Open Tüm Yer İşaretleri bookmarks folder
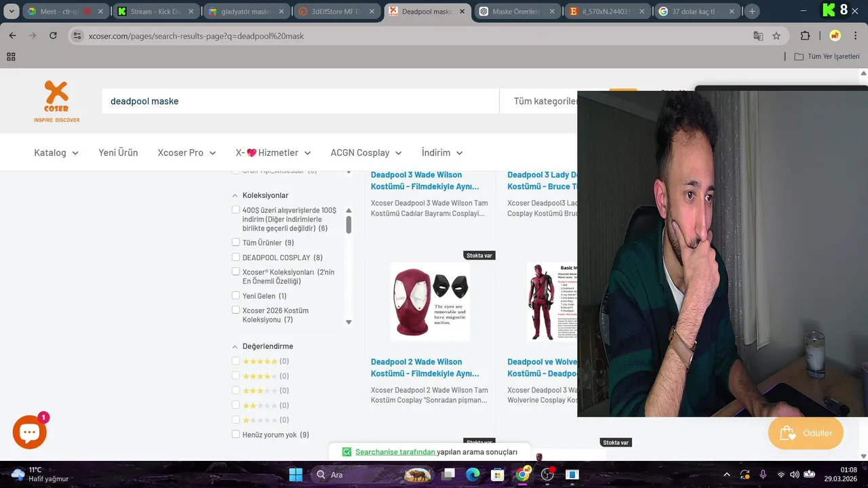 pyautogui.click(x=827, y=56)
